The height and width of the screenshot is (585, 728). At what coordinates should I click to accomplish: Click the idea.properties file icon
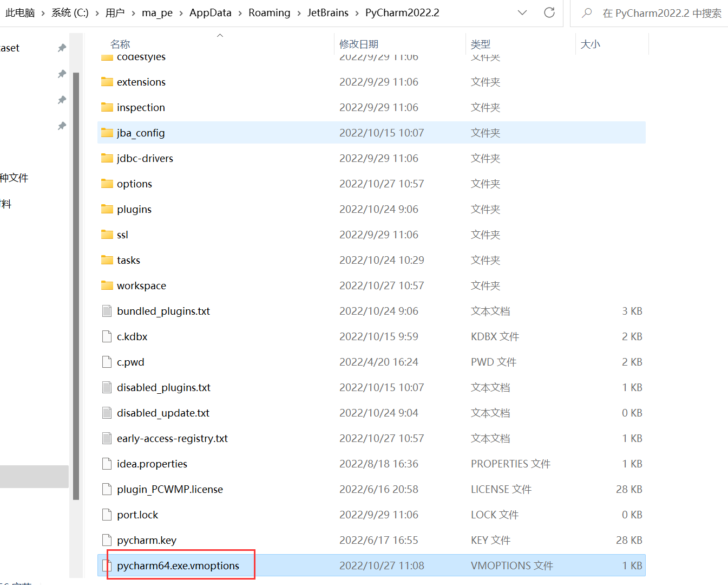pos(107,464)
